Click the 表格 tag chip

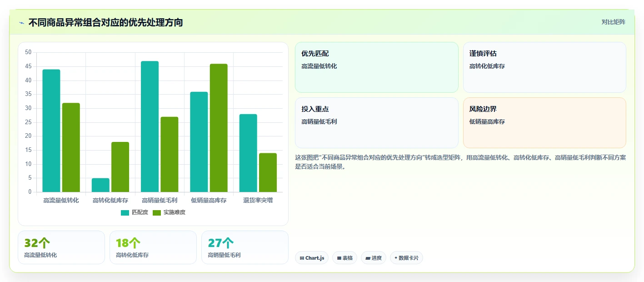[x=344, y=258]
